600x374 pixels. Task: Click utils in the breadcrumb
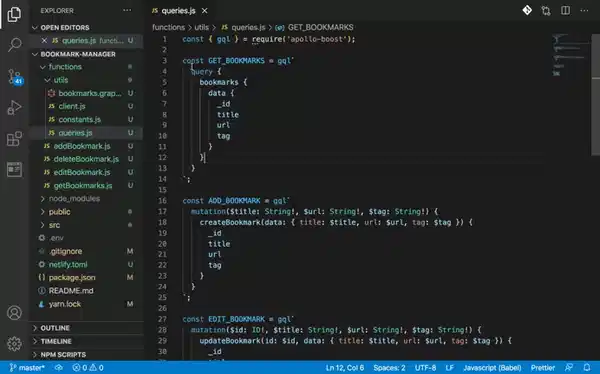pyautogui.click(x=201, y=27)
